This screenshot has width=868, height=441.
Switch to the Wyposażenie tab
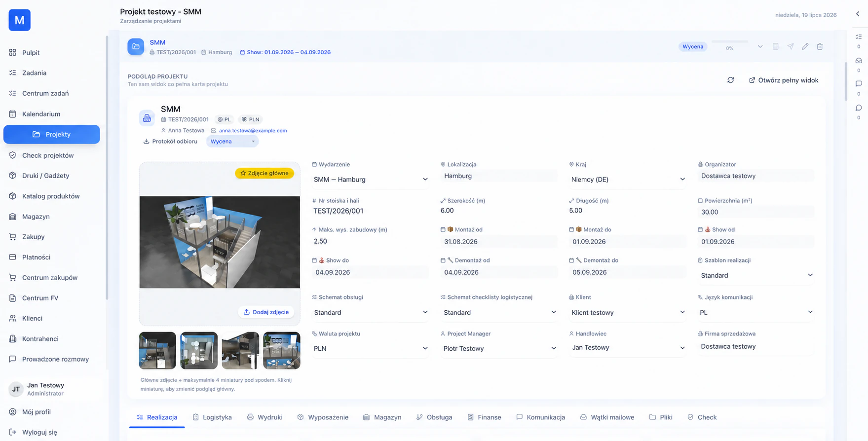point(323,417)
